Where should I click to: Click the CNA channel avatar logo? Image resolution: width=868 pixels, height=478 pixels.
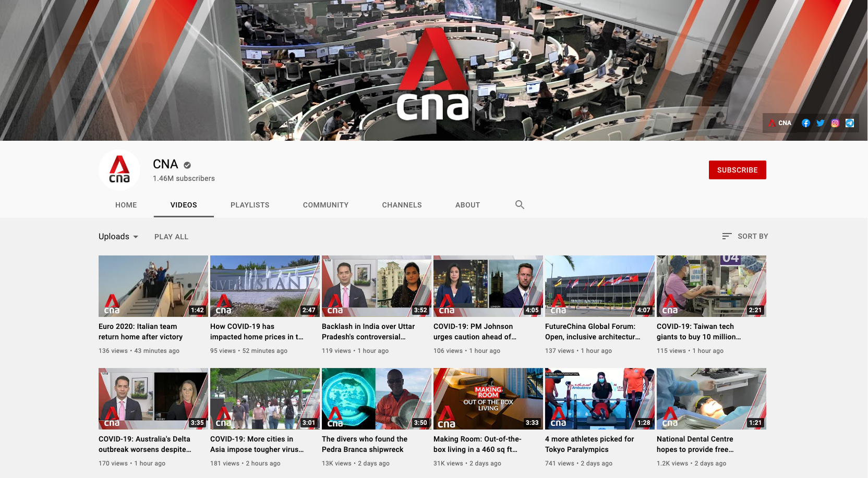coord(119,170)
